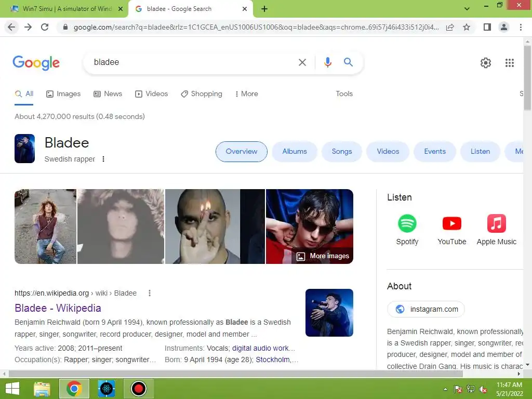
Task: Open the taskbar clock and date
Action: (x=509, y=389)
